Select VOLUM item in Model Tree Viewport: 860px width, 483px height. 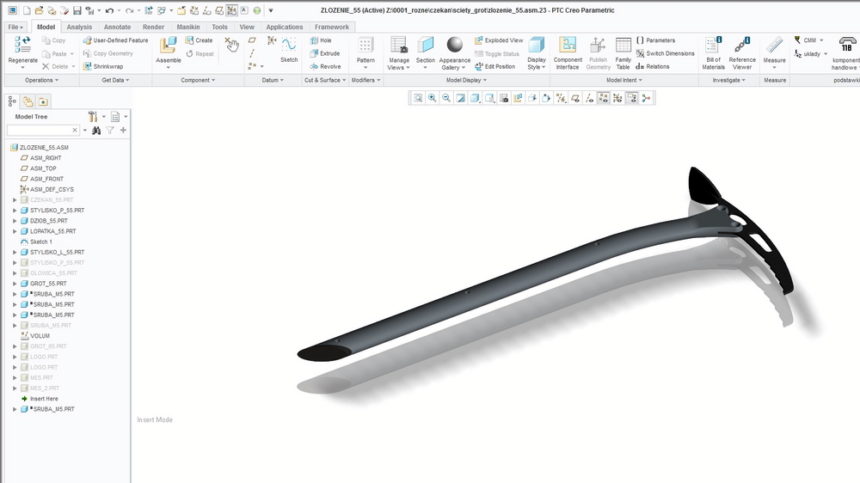pyautogui.click(x=35, y=336)
